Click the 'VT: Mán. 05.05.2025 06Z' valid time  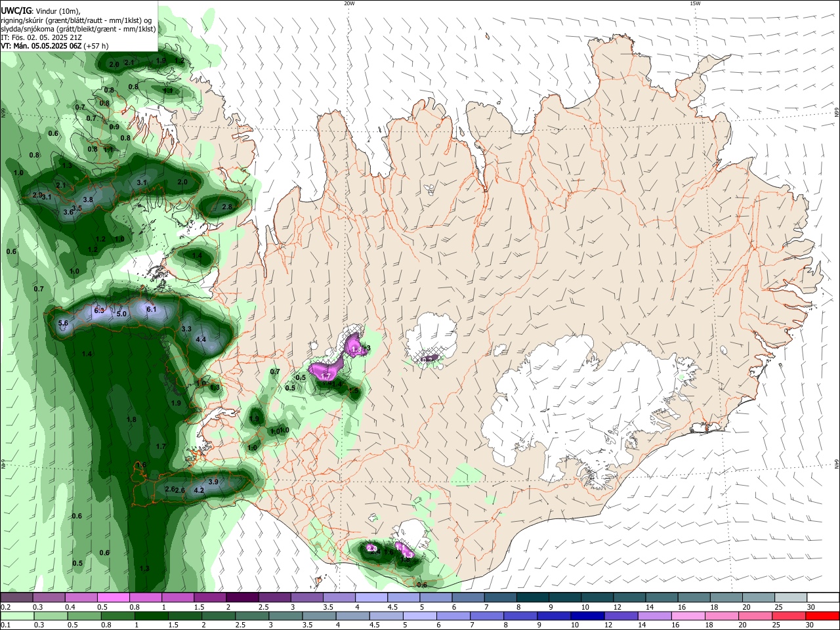click(41, 46)
